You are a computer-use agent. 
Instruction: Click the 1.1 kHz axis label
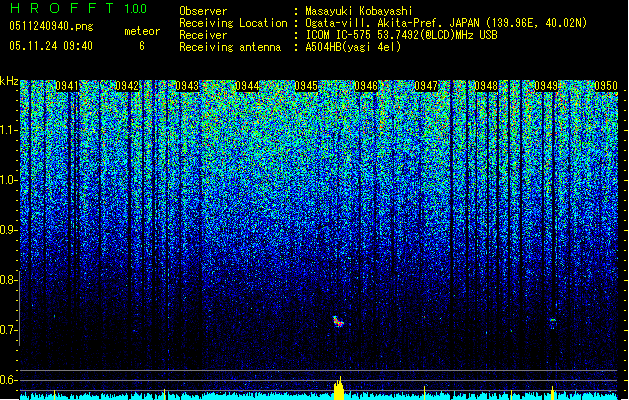coord(8,130)
